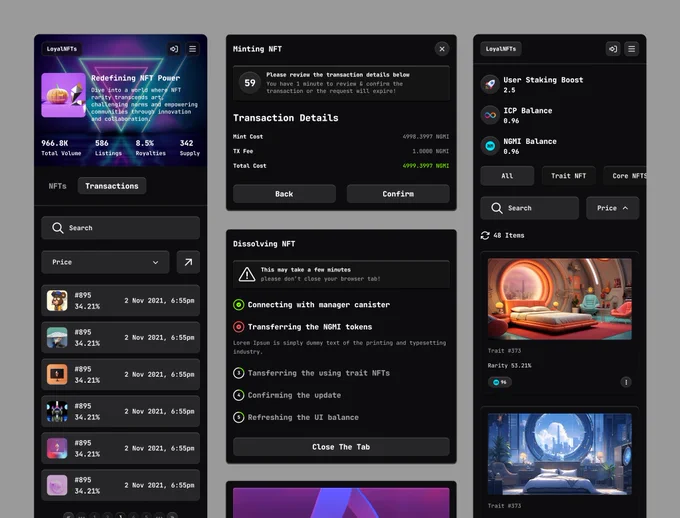Screen dimensions: 680x518
Task: Click the 586 Listings stat
Action: click(x=108, y=148)
